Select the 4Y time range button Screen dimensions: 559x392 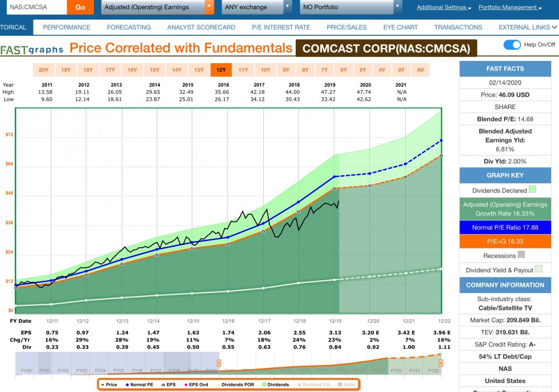(382, 70)
